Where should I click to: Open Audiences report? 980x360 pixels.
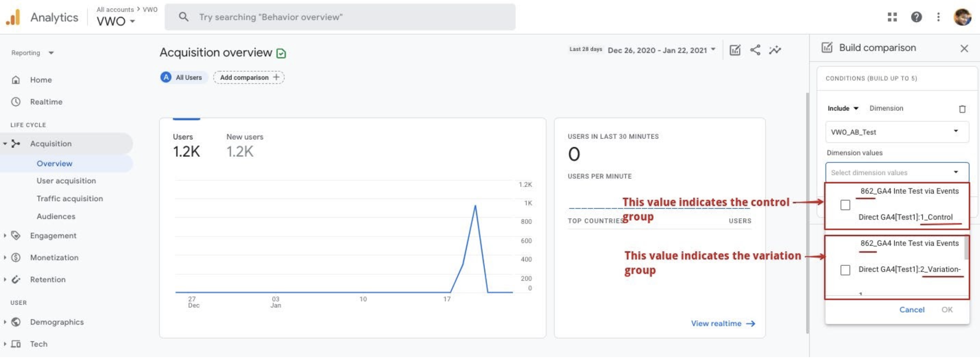56,217
